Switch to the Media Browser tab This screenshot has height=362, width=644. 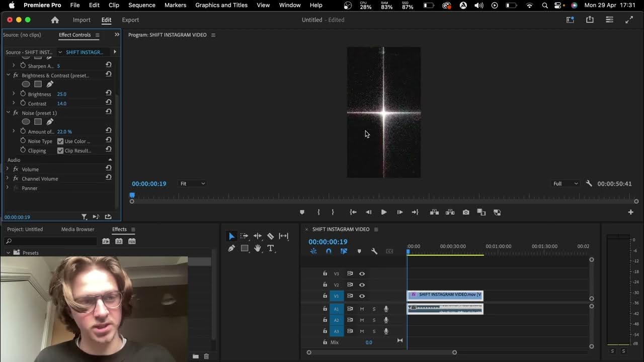point(77,229)
